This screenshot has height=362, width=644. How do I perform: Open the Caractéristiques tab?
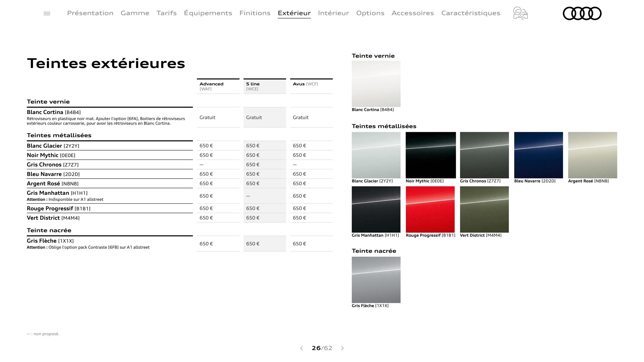(471, 13)
